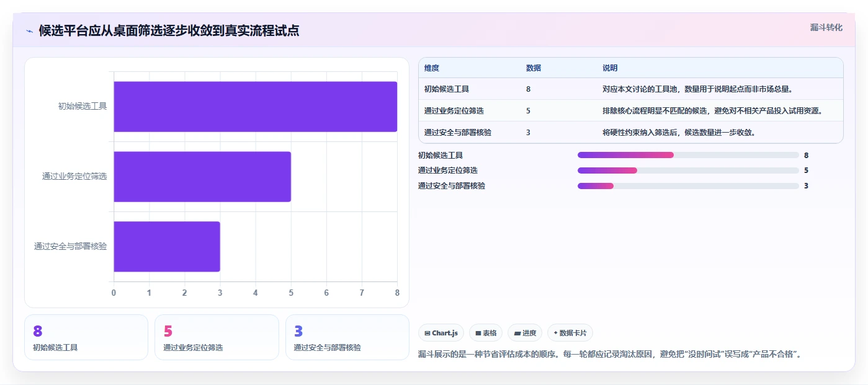Select the 数据卡片 tag chip
Image resolution: width=868 pixels, height=385 pixels.
tap(570, 333)
